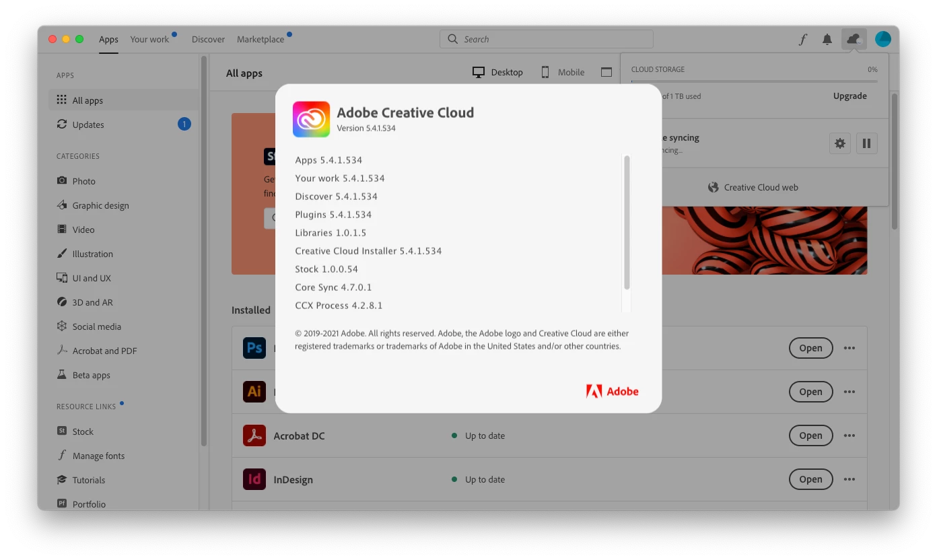Click the Search field
Viewport: 937px width, 560px height.
point(546,39)
